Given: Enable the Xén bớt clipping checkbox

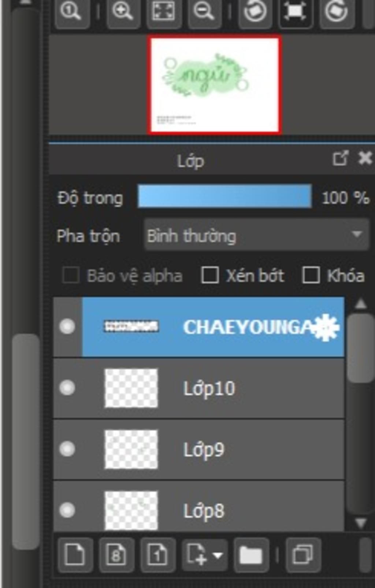Looking at the screenshot, I should pyautogui.click(x=210, y=275).
